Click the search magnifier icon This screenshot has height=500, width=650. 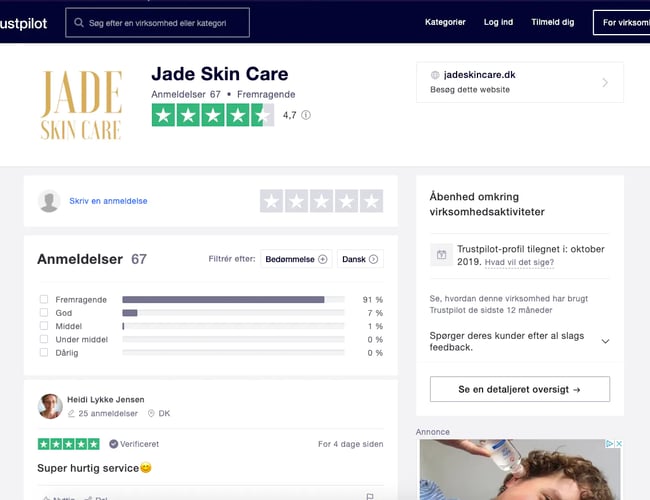pyautogui.click(x=79, y=23)
